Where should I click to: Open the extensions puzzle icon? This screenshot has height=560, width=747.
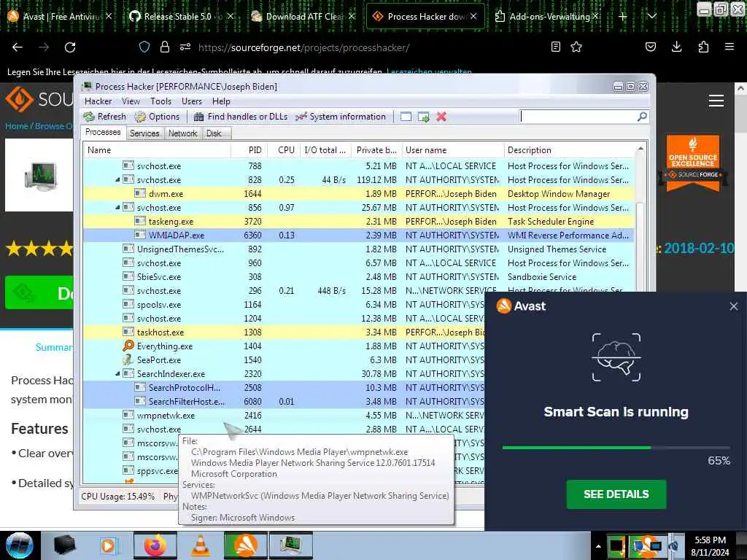tap(703, 47)
